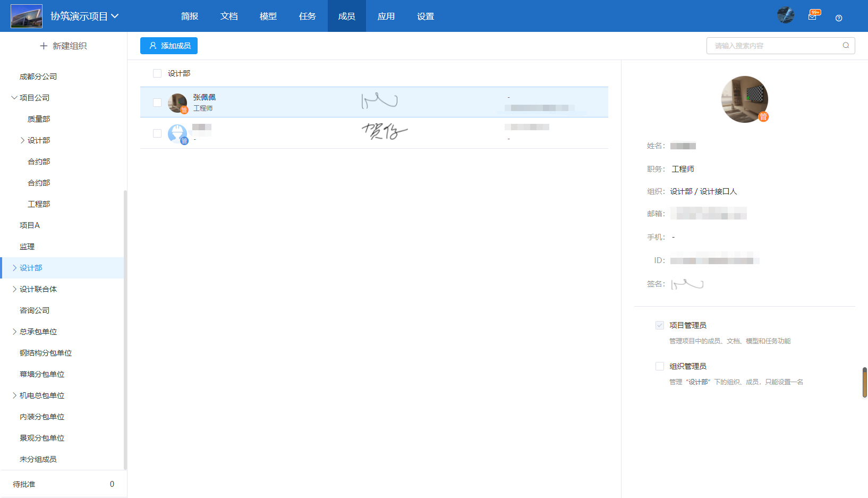Select the checkbox on 张佩佩's row
Screen dimensions: 868x498
point(157,102)
